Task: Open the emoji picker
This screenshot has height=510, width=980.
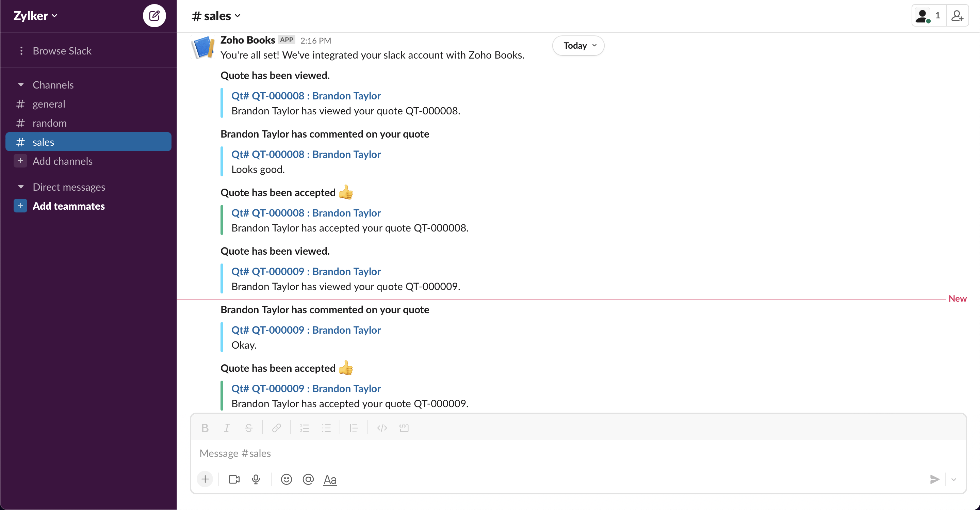Action: (x=286, y=479)
